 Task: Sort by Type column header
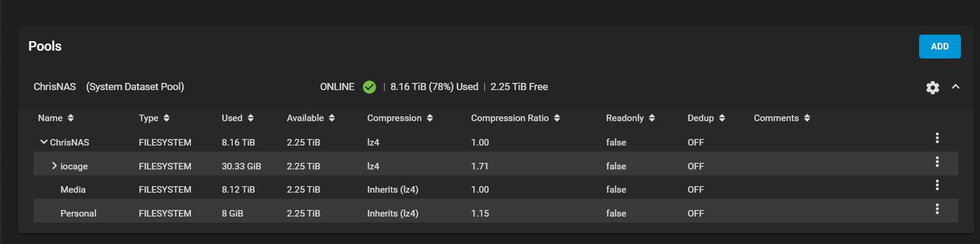coord(155,118)
